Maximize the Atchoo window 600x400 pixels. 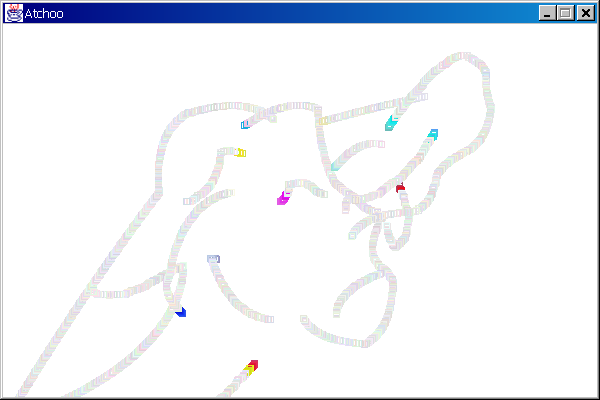[565, 13]
